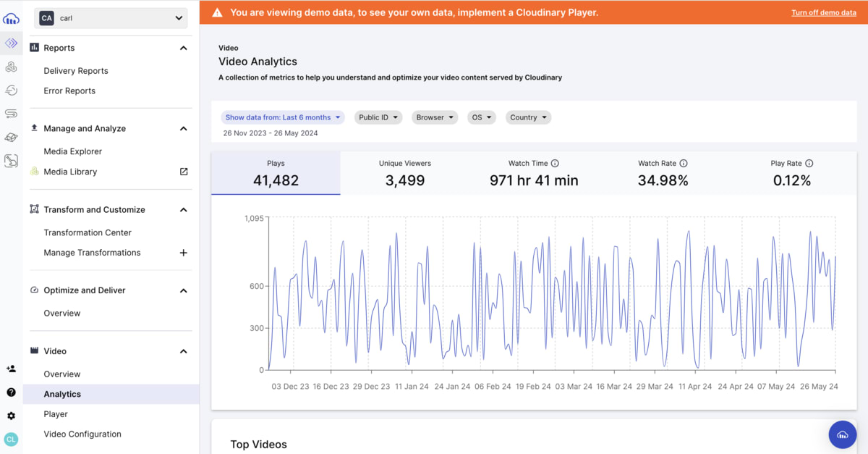Screen dimensions: 868x454
Task: Collapse the Video section
Action: pos(184,351)
